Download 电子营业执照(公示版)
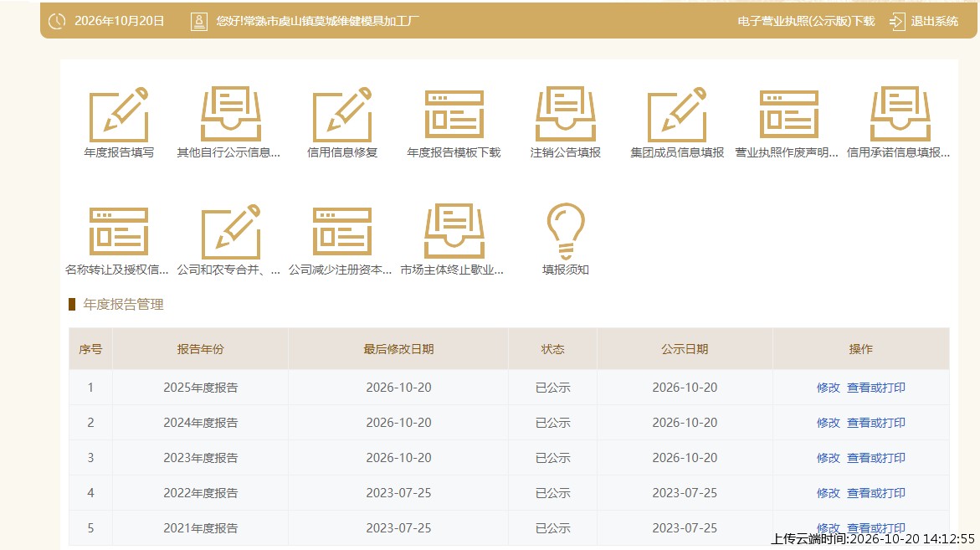The width and height of the screenshot is (980, 550). click(806, 21)
